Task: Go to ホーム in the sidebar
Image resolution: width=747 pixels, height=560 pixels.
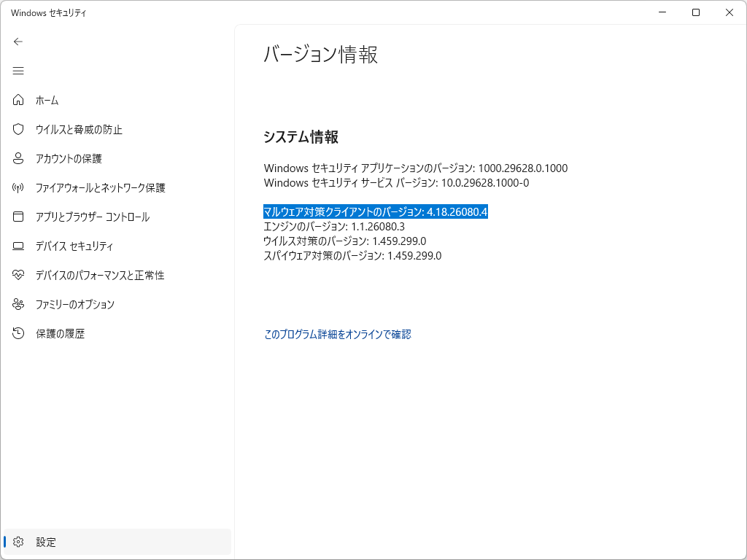Action: pyautogui.click(x=117, y=100)
